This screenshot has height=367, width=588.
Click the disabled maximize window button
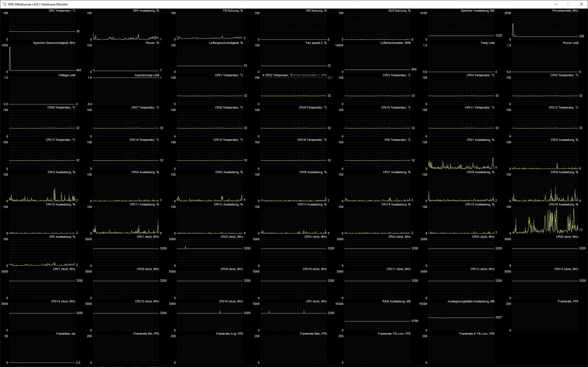tap(569, 4)
